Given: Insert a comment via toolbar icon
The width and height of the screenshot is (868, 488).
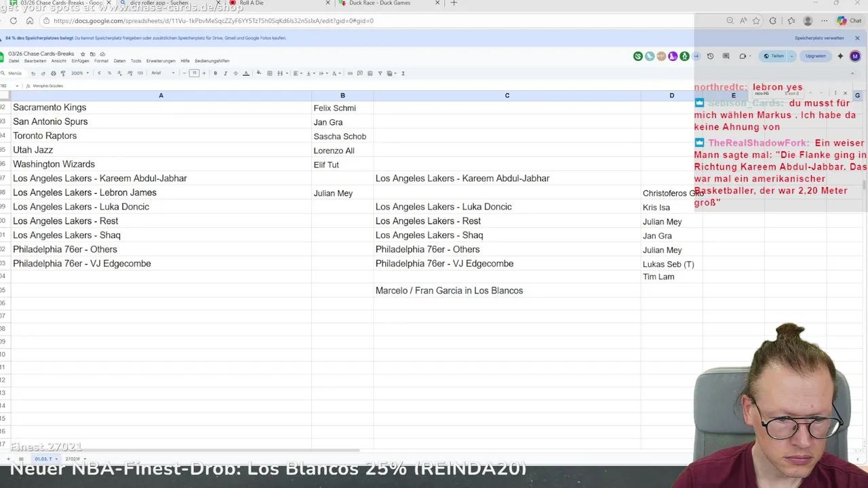Looking at the screenshot, I should tap(360, 73).
